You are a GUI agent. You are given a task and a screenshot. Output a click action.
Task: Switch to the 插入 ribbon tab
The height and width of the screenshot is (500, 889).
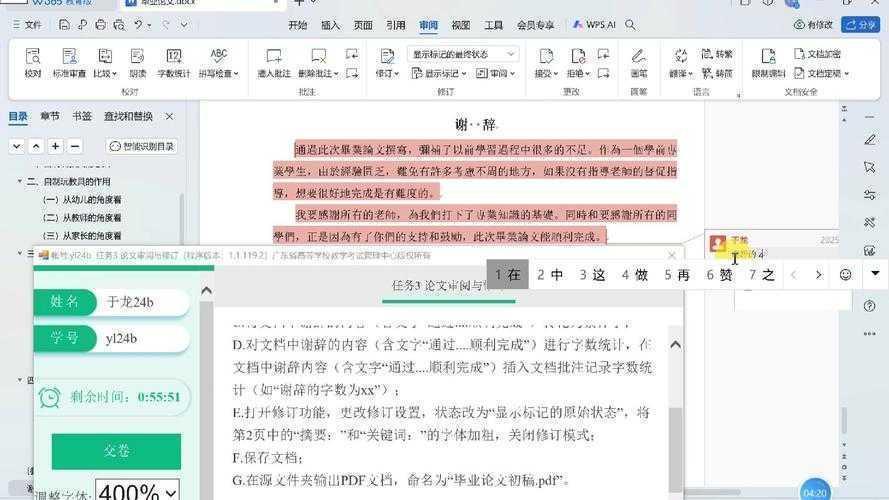(330, 25)
